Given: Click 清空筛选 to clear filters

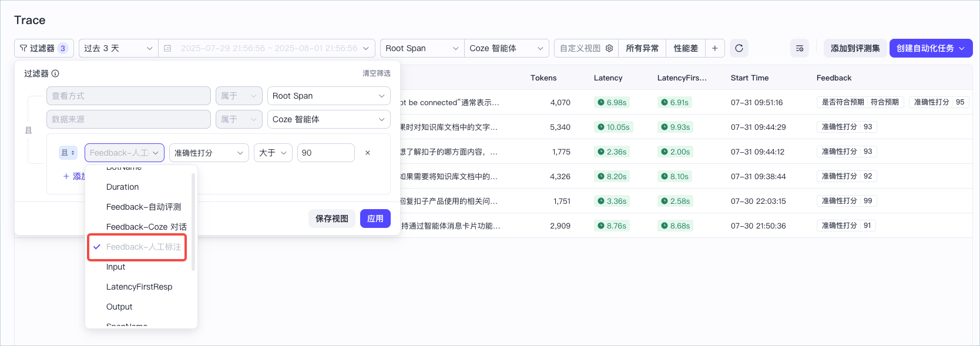Looking at the screenshot, I should [376, 73].
